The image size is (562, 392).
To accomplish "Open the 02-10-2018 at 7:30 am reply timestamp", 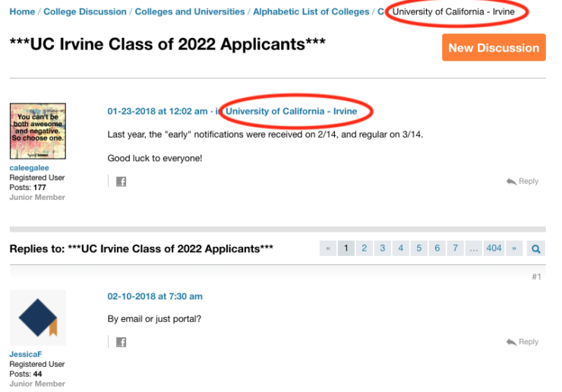I will (x=155, y=296).
